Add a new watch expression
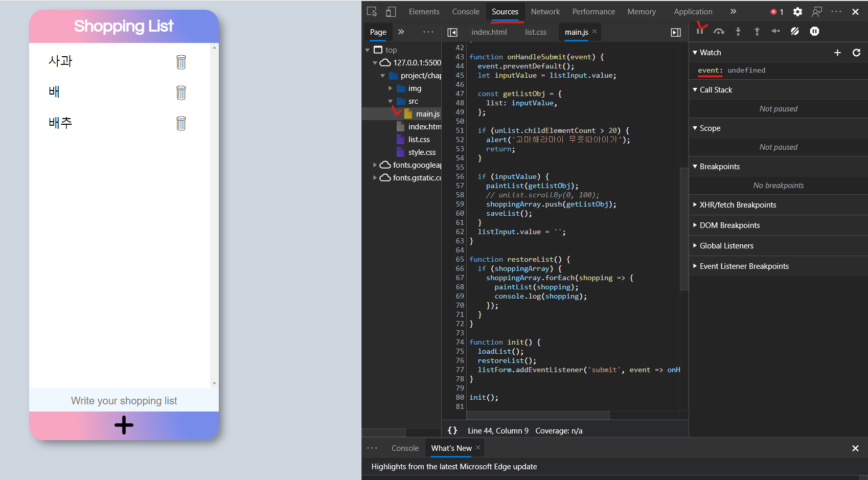 pos(837,53)
